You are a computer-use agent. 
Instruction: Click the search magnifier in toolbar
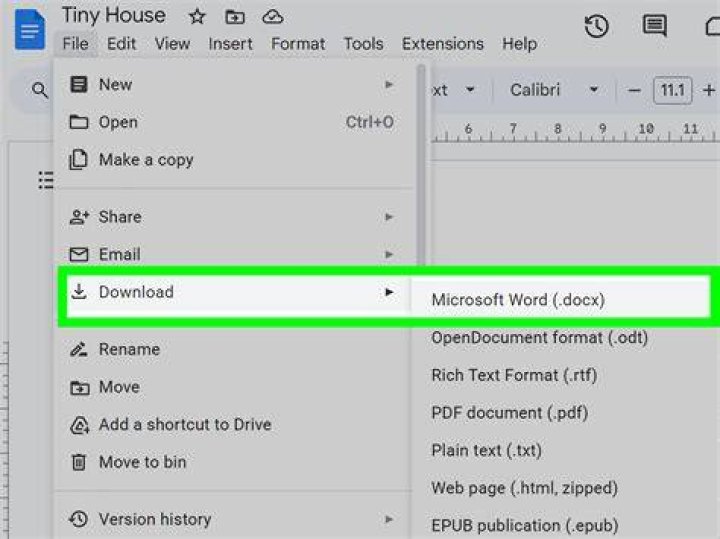(40, 90)
